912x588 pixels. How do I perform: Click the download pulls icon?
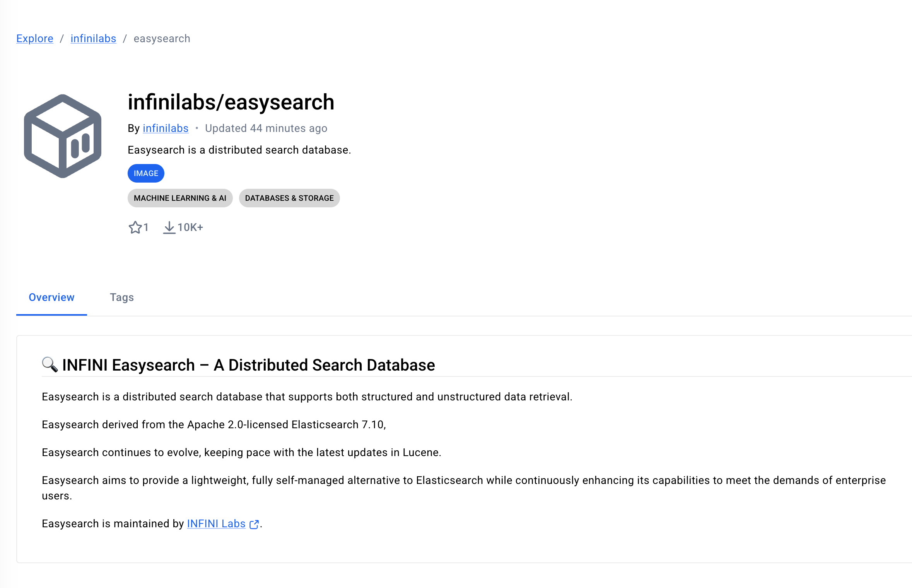click(x=169, y=227)
